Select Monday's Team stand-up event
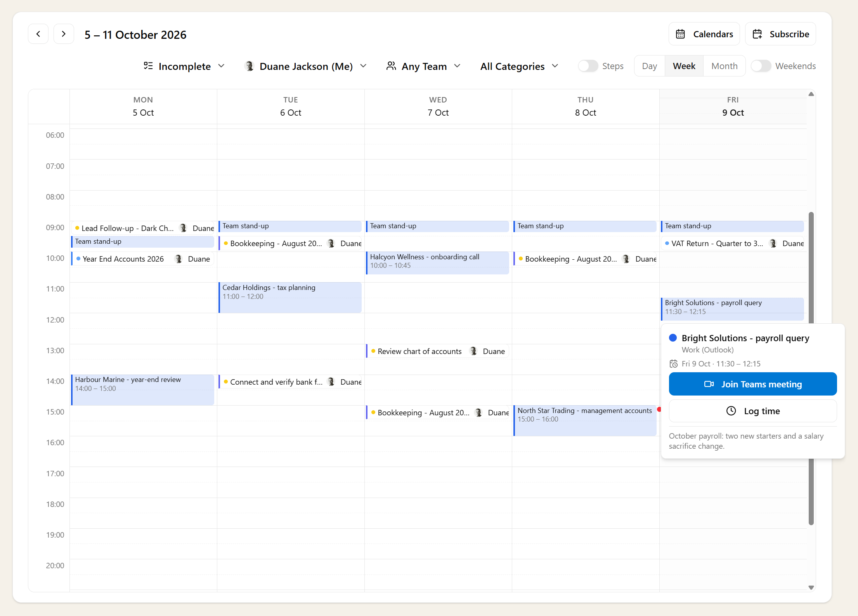The image size is (858, 616). 143,241
